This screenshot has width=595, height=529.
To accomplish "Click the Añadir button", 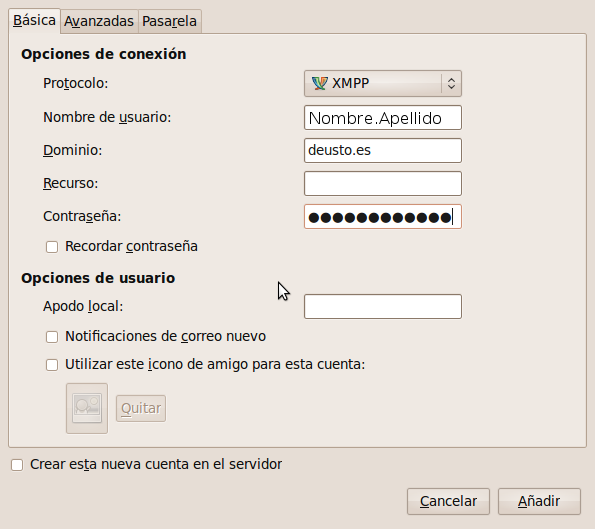I will point(539,501).
